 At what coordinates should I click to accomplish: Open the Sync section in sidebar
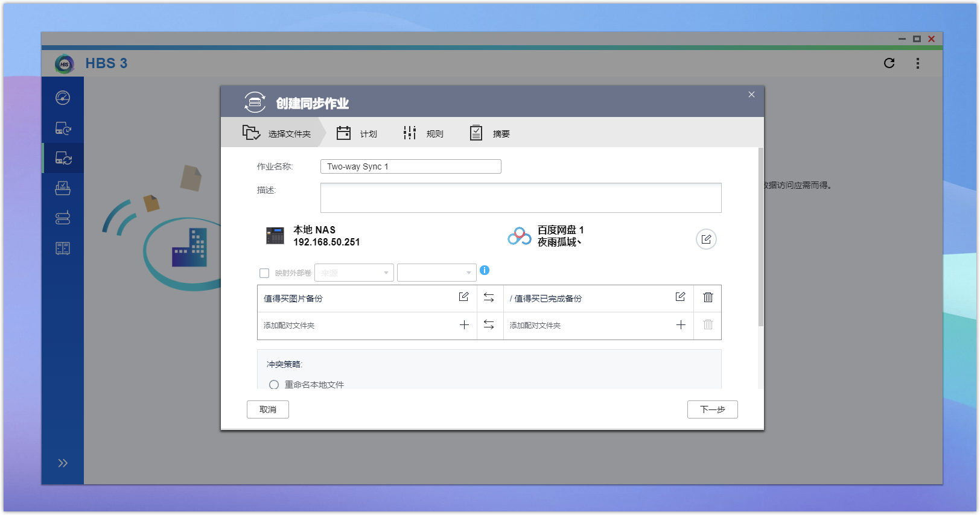(x=63, y=158)
